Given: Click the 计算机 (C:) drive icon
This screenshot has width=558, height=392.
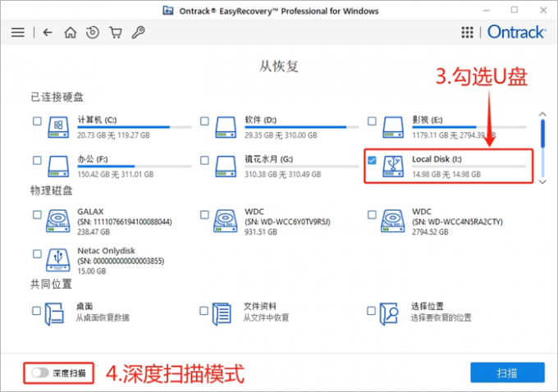Looking at the screenshot, I should (58, 127).
